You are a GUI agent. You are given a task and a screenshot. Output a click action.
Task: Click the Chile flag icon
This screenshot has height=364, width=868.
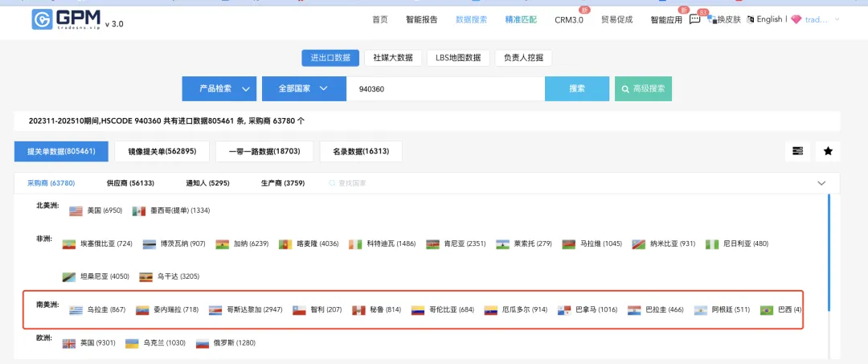click(x=299, y=310)
